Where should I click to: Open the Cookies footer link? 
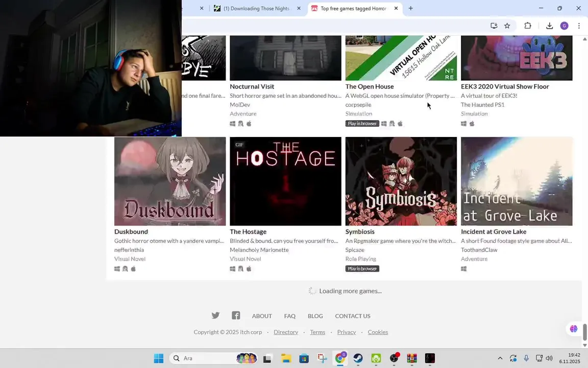point(378,332)
